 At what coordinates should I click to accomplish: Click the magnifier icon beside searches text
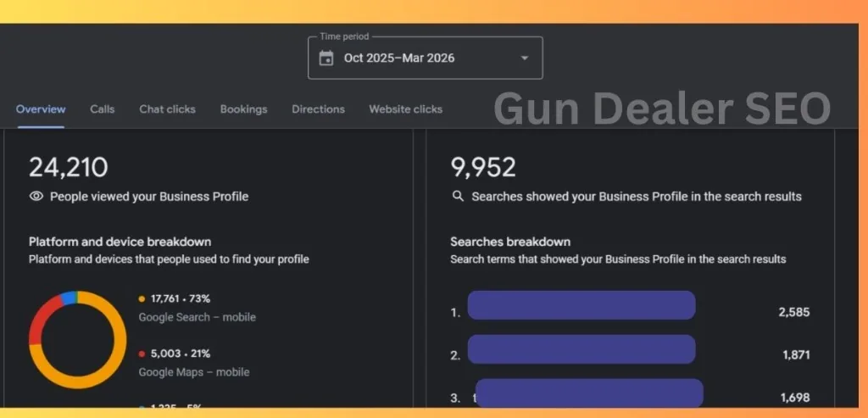point(458,196)
